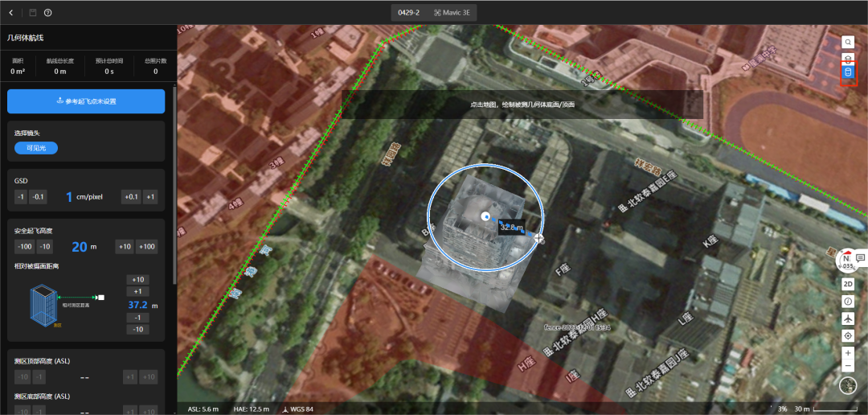Click the safe takeoff altitude value 20

tap(80, 247)
